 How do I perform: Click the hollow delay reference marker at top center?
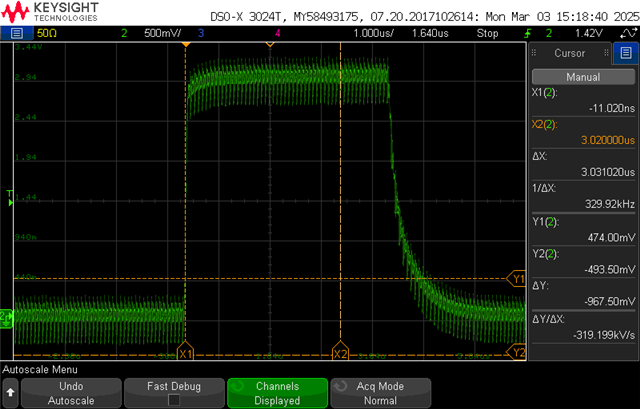(270, 44)
